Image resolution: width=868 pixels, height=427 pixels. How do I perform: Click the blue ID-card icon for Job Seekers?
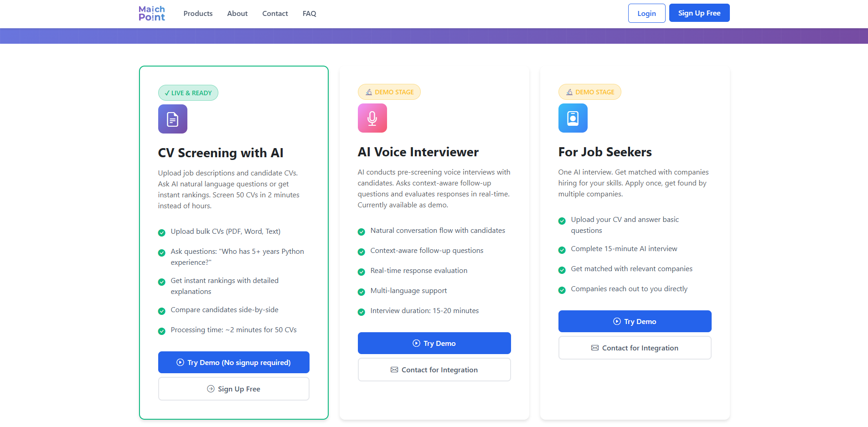point(573,118)
